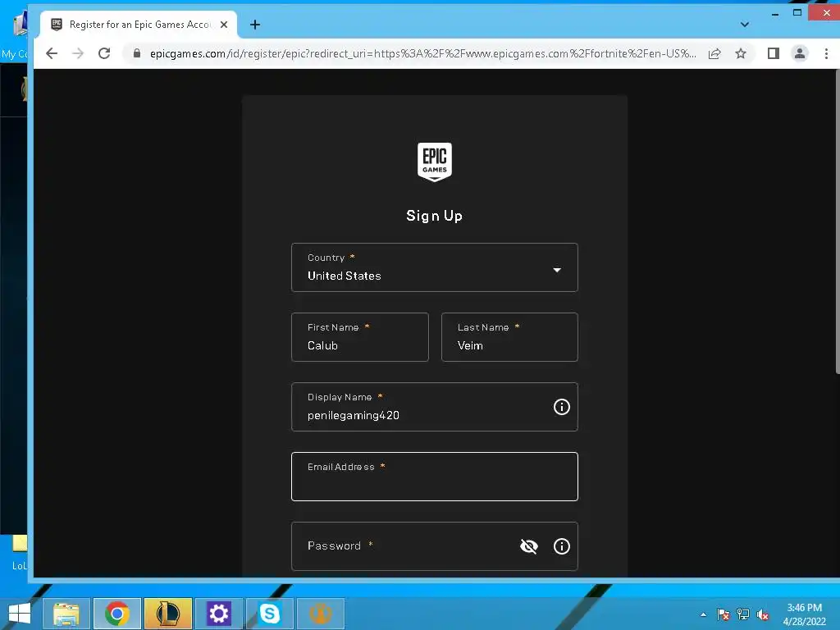Open the network status tray icon

743,614
